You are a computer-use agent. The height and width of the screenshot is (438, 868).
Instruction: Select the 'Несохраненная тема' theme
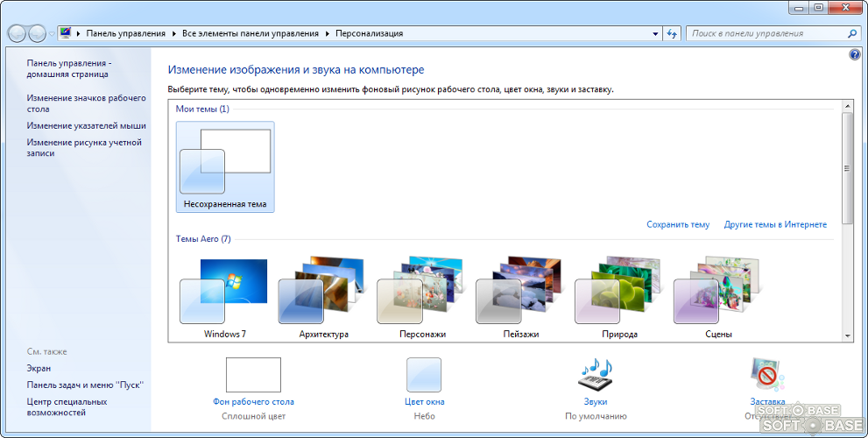[225, 166]
